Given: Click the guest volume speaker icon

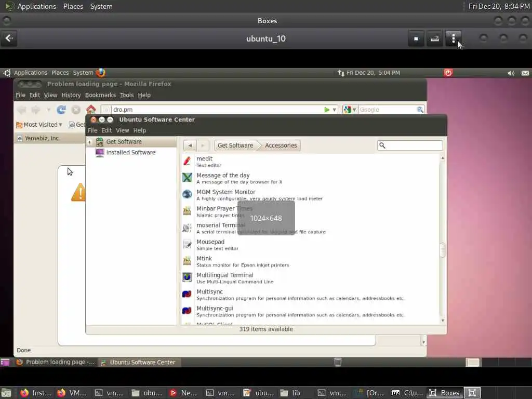Looking at the screenshot, I should click(511, 73).
